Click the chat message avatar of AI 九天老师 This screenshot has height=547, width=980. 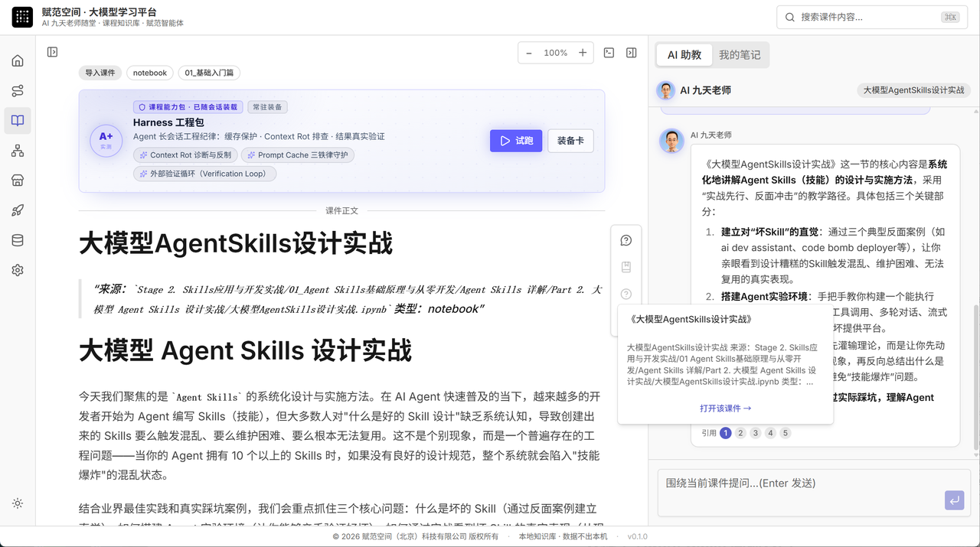(671, 141)
